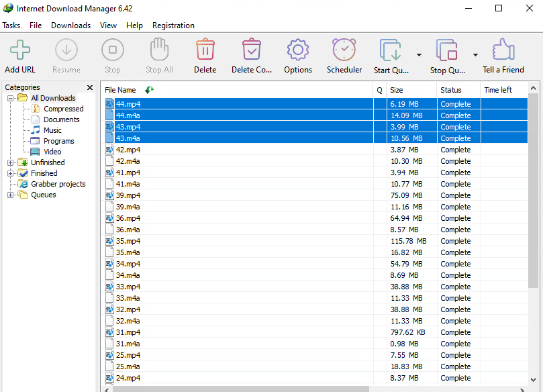
Task: Click the Delete trash bin icon
Action: [205, 49]
